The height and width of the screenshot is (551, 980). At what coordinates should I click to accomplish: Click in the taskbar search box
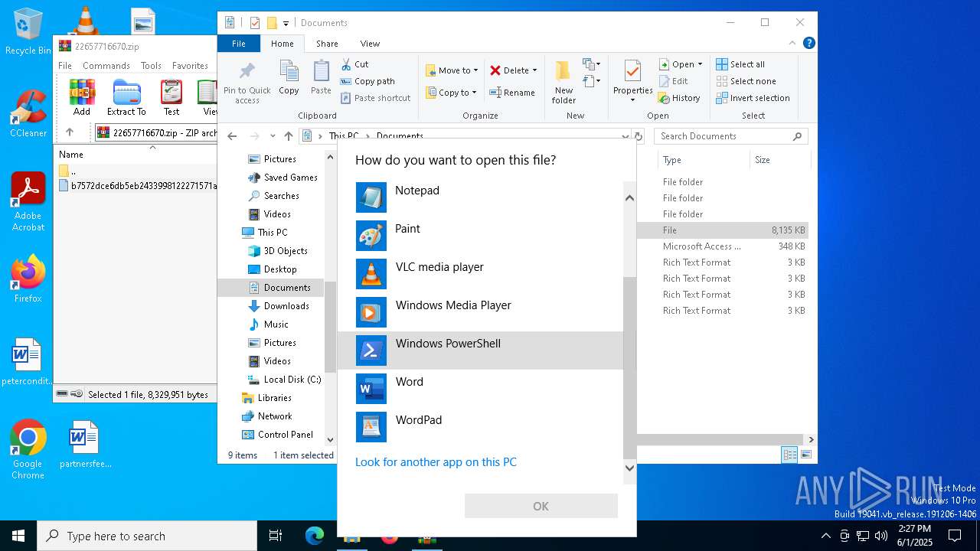point(147,536)
